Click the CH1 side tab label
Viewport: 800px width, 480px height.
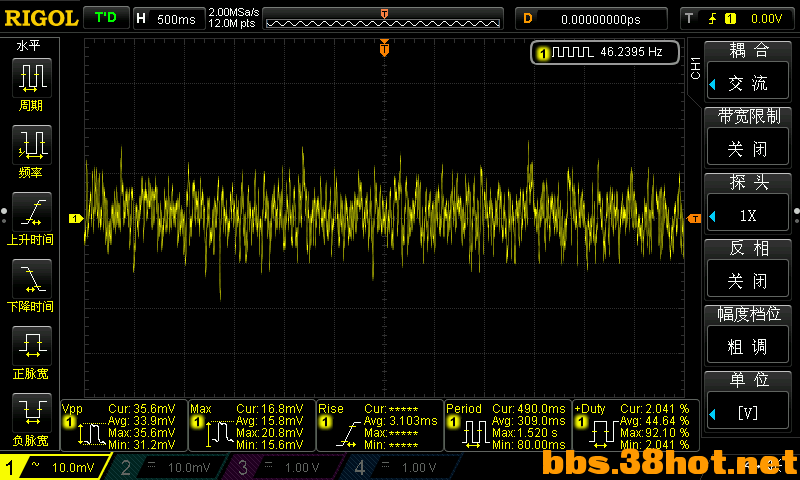695,68
